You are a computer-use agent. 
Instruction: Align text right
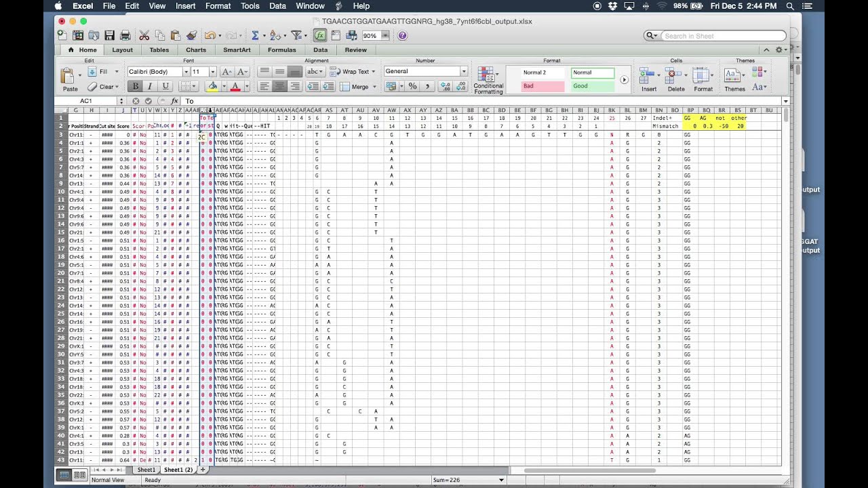coord(295,86)
